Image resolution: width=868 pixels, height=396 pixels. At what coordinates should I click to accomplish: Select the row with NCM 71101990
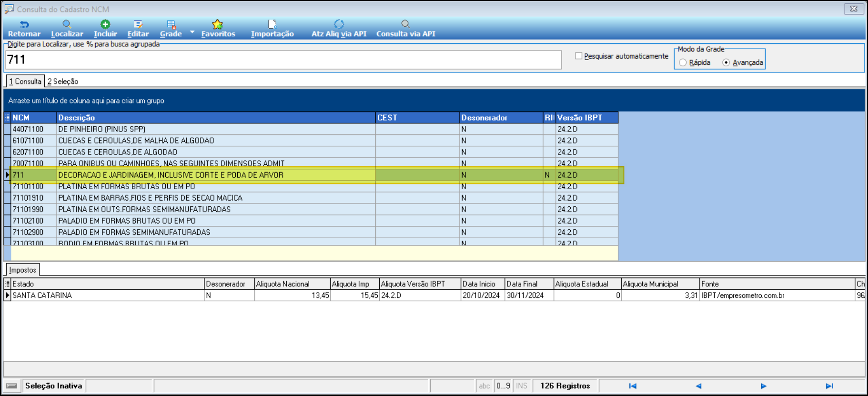pyautogui.click(x=311, y=209)
